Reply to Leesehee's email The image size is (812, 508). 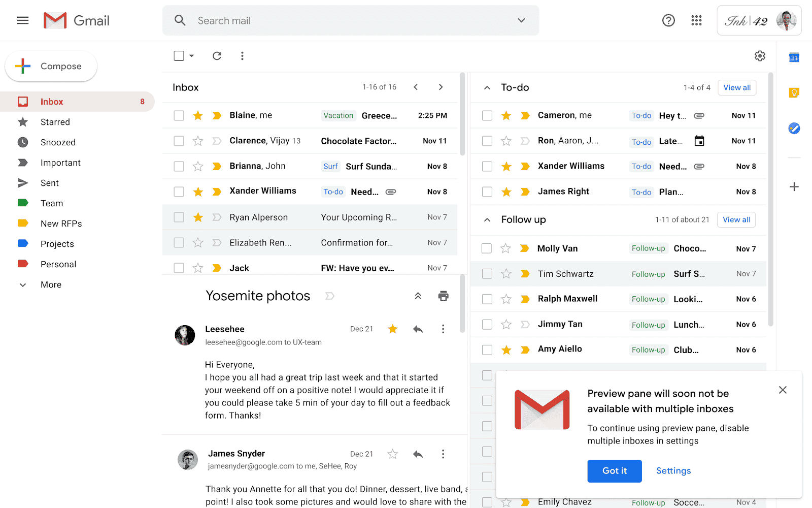[418, 329]
